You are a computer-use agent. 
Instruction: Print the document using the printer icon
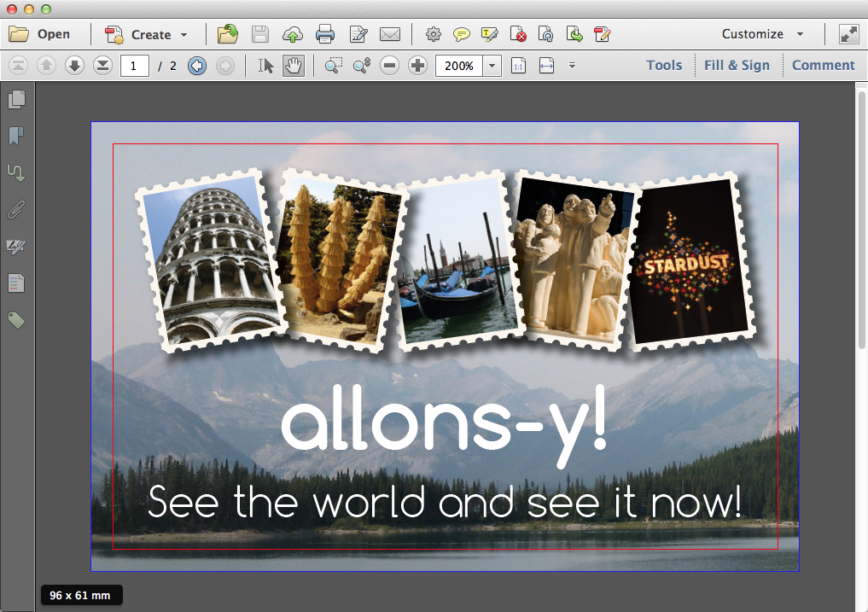[325, 34]
